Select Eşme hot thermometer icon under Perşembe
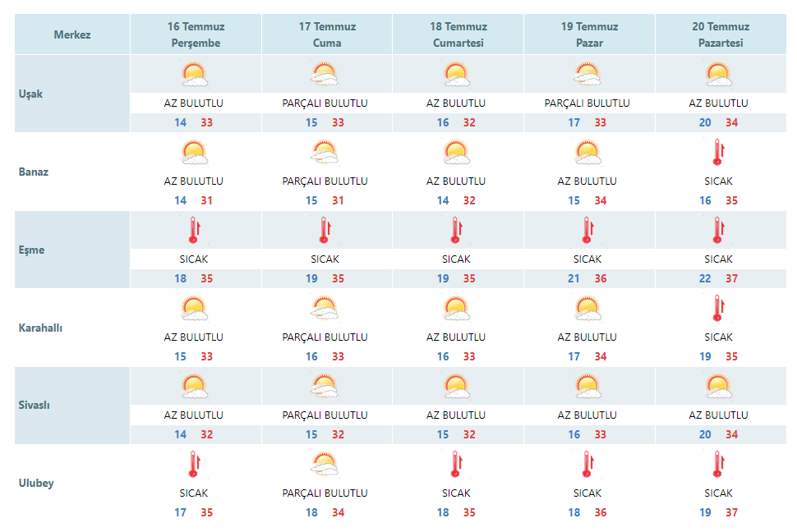The image size is (797, 532). [x=194, y=231]
